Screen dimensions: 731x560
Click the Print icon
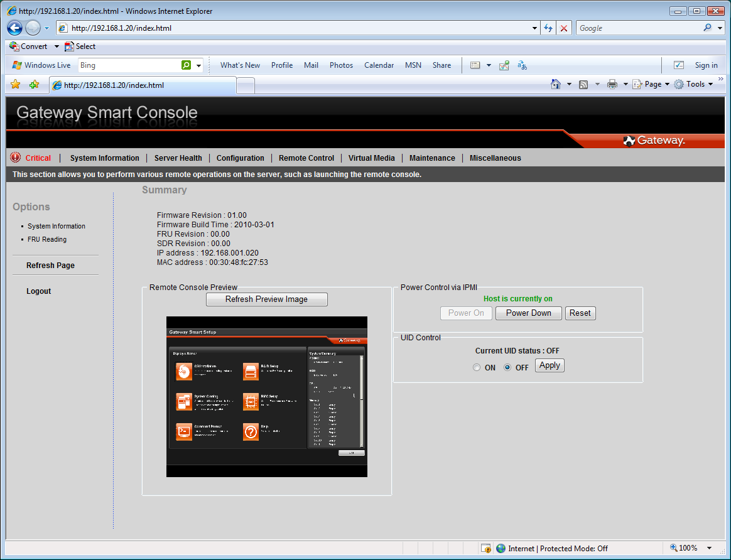(x=612, y=84)
